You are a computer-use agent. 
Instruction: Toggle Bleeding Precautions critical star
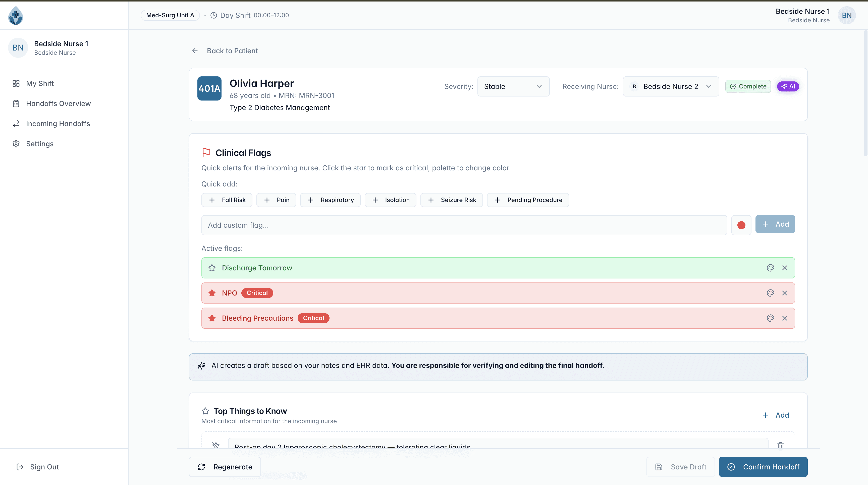212,318
